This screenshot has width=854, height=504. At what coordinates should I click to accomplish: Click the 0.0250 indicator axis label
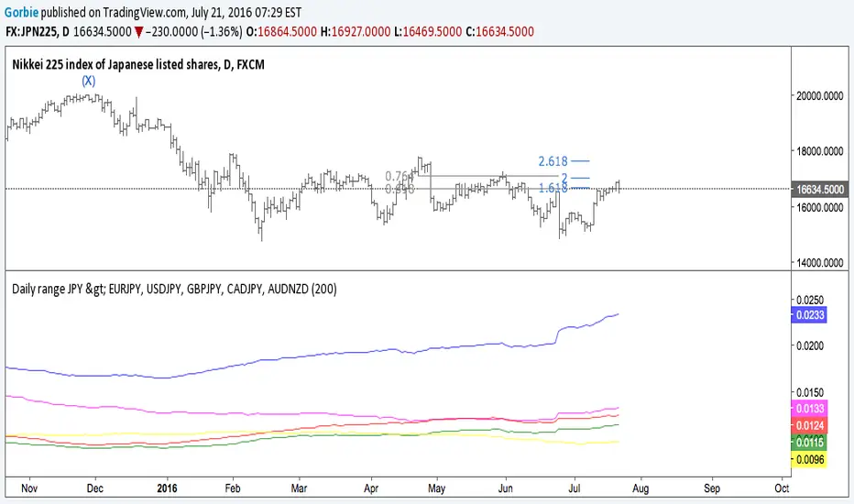click(810, 301)
